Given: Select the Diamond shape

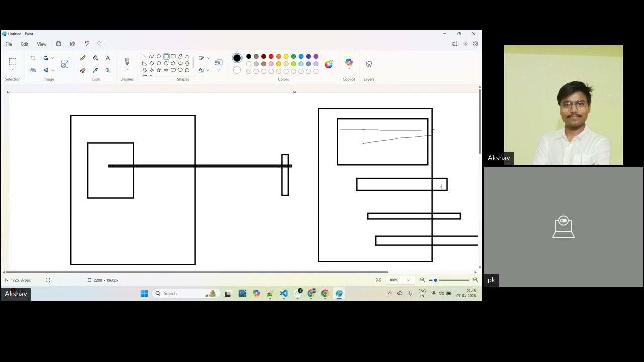Looking at the screenshot, I should coord(152,64).
